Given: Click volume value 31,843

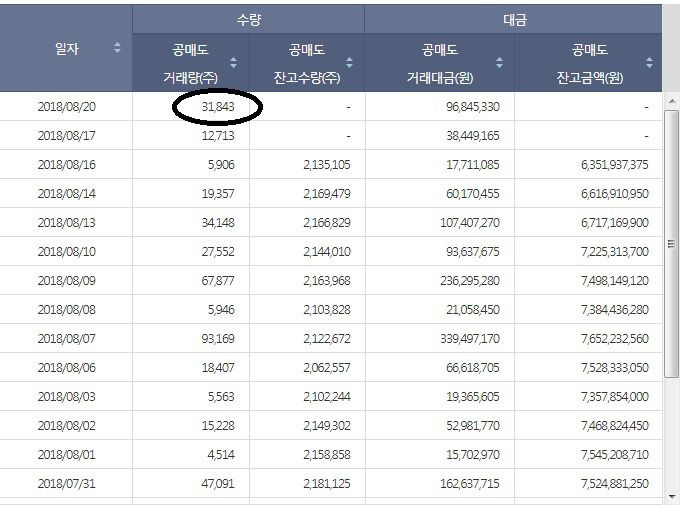Looking at the screenshot, I should [x=218, y=107].
